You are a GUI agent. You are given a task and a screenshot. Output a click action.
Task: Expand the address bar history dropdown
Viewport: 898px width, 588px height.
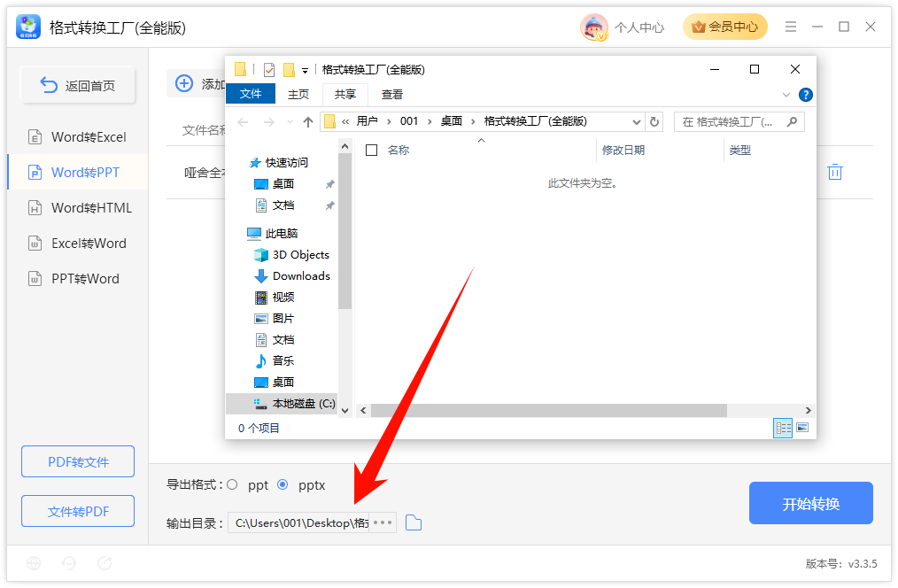click(636, 122)
